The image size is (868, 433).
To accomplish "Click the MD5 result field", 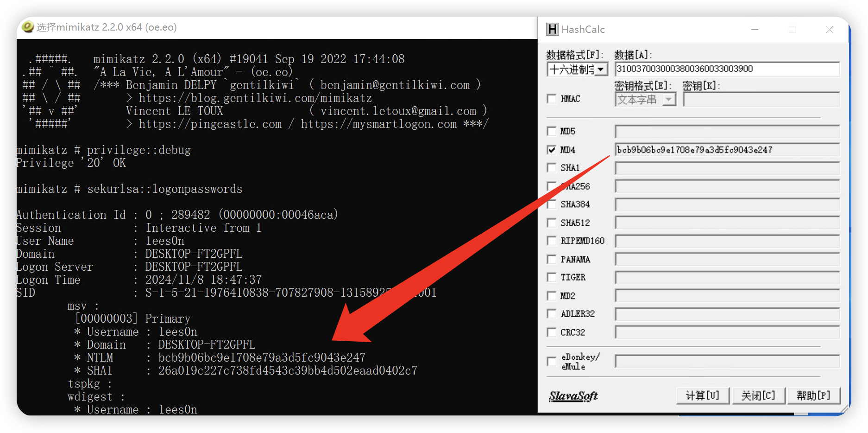I will pyautogui.click(x=727, y=132).
